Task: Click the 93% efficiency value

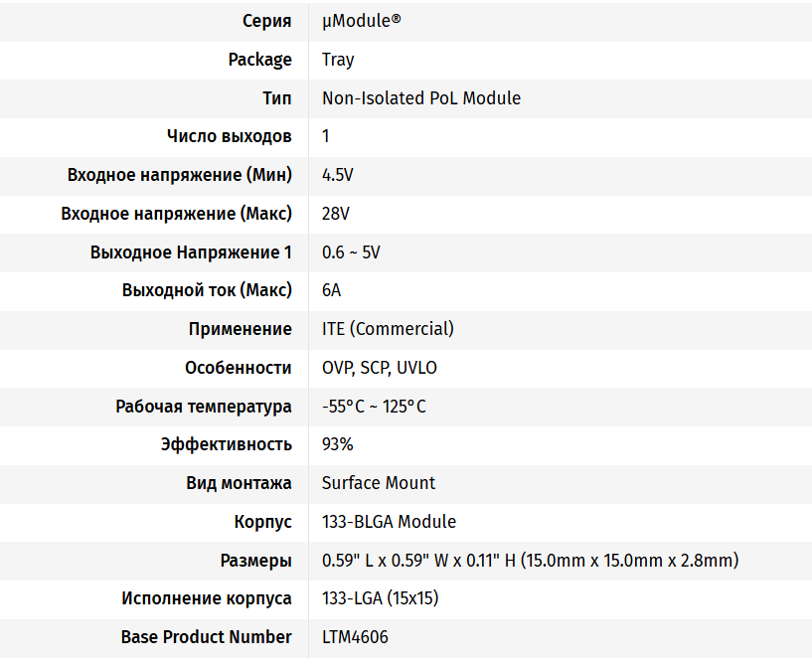Action: (338, 444)
